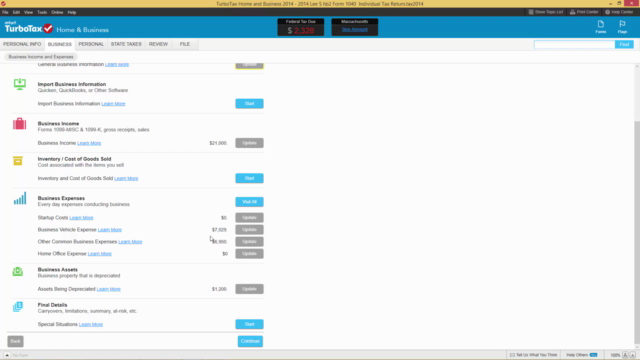Switch to the Personal tab
The height and width of the screenshot is (360, 640).
pyautogui.click(x=91, y=44)
